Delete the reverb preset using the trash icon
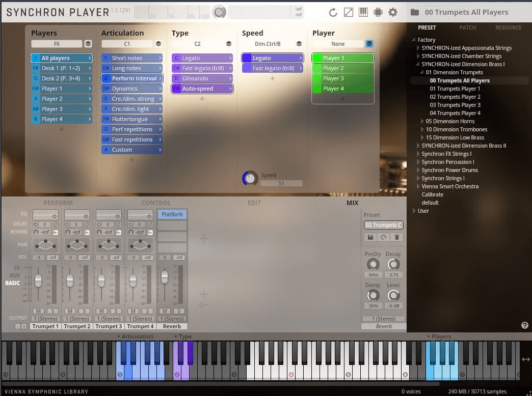The width and height of the screenshot is (532, 396). 396,237
